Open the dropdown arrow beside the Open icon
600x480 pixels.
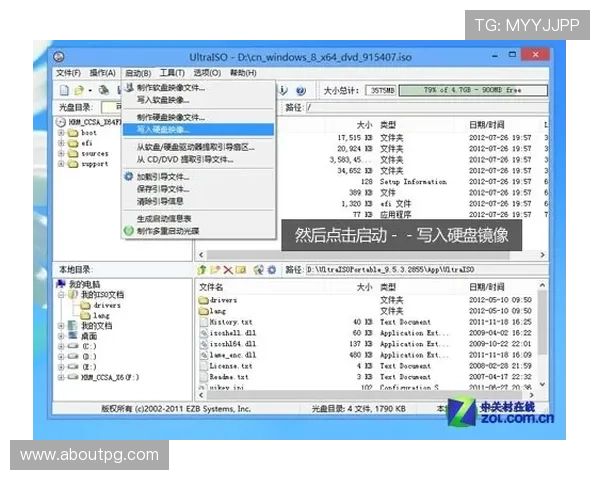[x=90, y=91]
